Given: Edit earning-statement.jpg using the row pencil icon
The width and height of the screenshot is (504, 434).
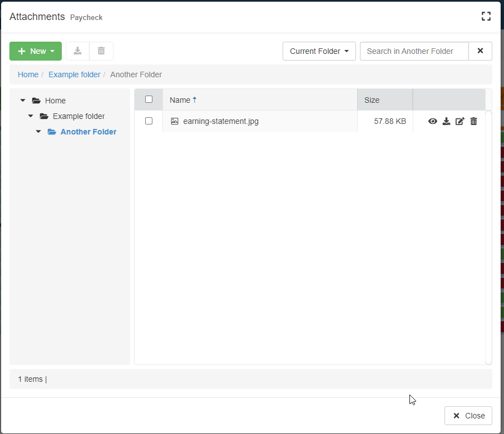Looking at the screenshot, I should click(x=459, y=121).
